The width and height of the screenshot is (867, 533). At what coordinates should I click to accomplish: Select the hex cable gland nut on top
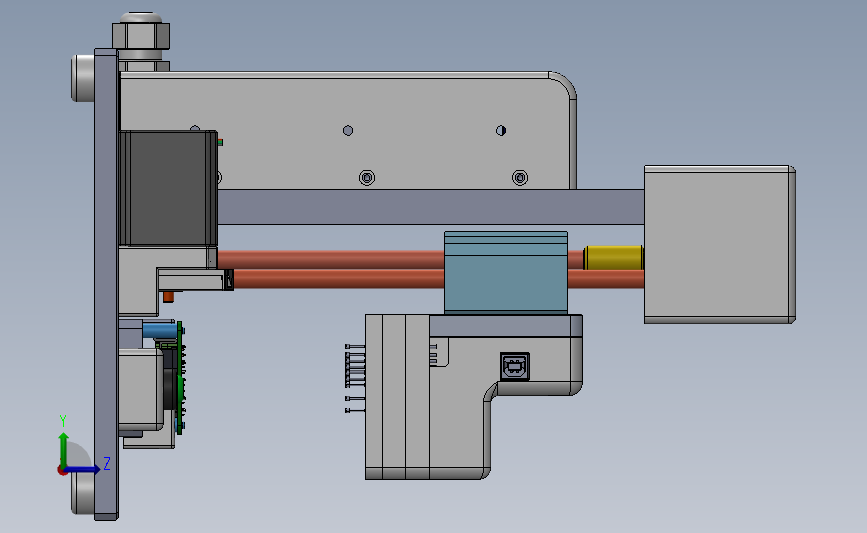coord(141,36)
